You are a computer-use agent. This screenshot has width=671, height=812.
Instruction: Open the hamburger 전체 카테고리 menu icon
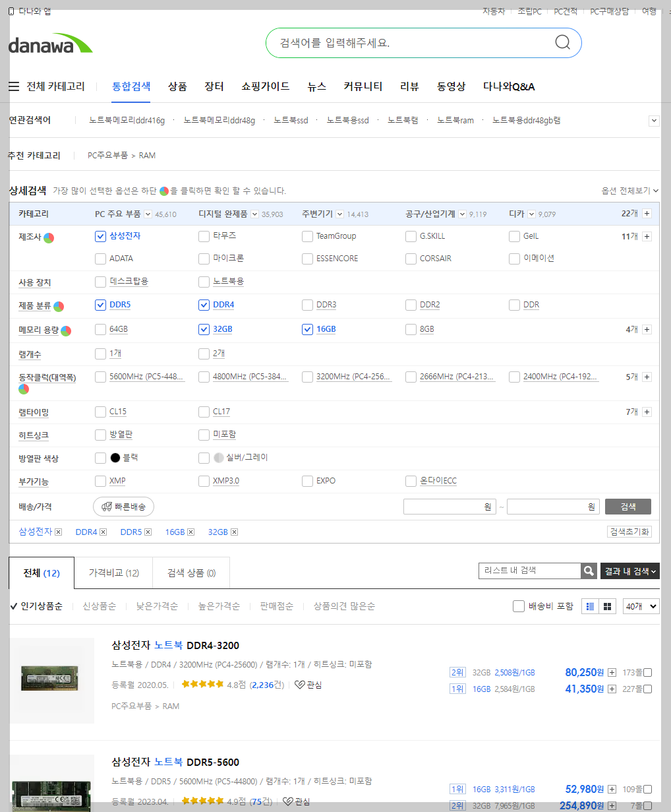(14, 86)
